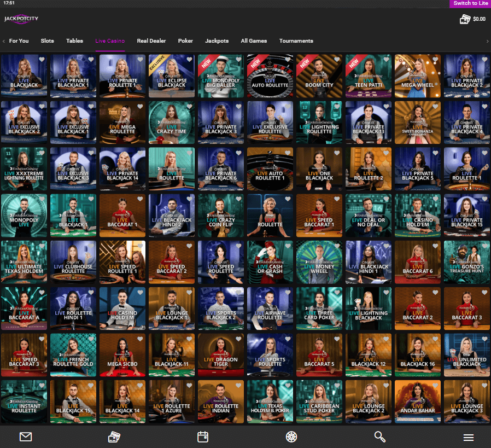Open the messages envelope icon

click(x=25, y=437)
